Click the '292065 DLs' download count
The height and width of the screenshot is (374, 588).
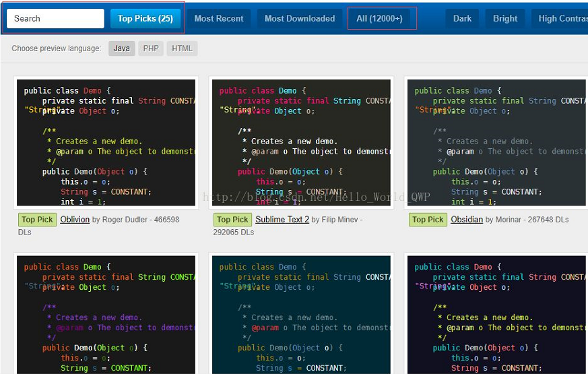[234, 232]
